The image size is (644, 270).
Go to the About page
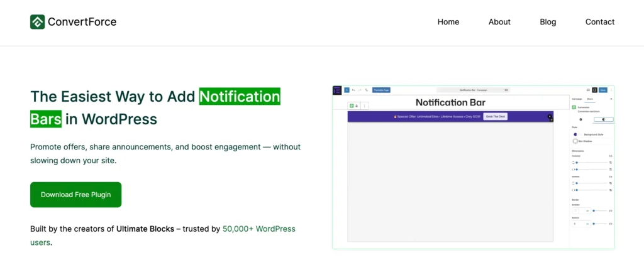[x=499, y=22]
